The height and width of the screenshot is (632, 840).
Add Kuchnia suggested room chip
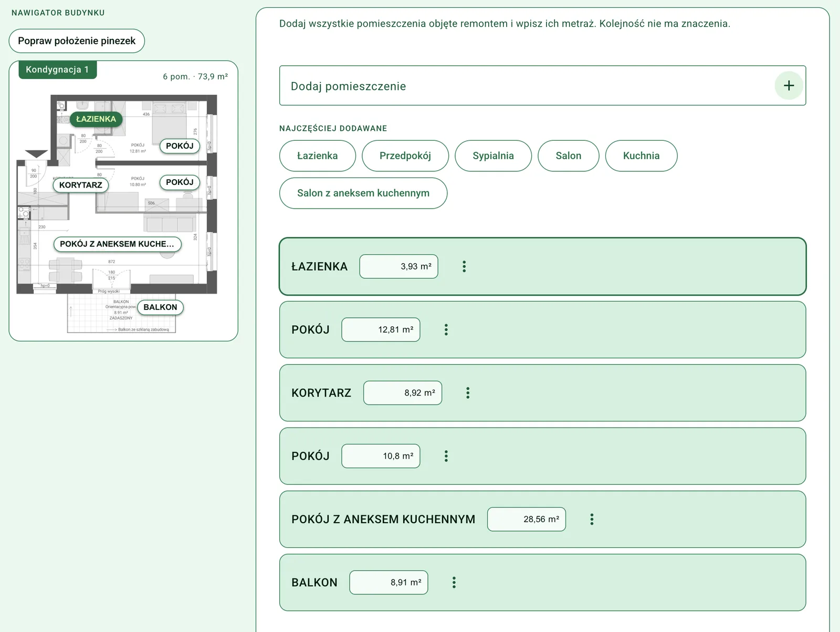642,156
